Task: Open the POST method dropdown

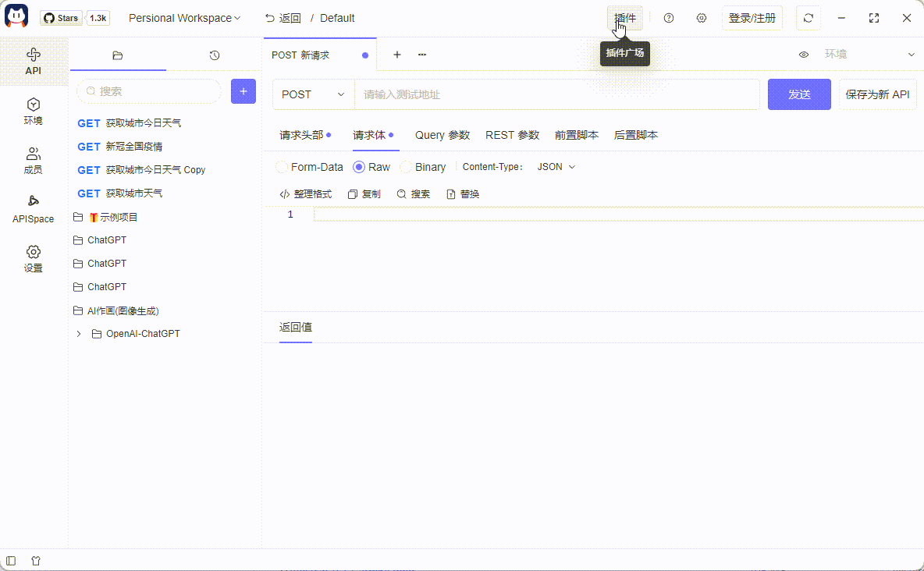Action: point(312,94)
